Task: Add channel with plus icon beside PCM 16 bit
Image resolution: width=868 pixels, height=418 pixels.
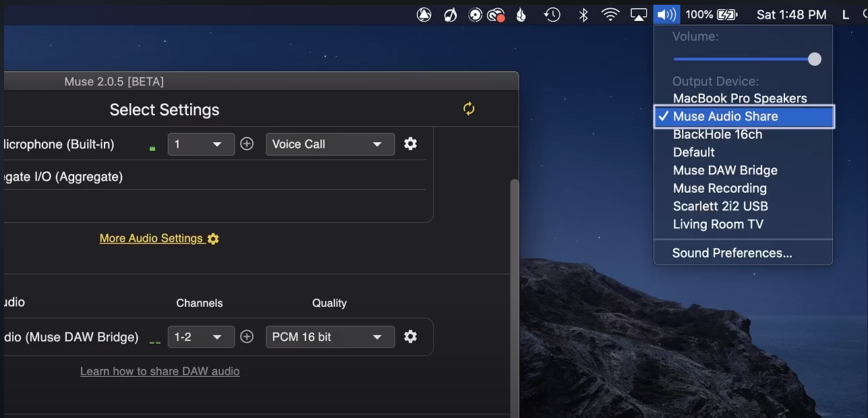Action: (x=247, y=336)
